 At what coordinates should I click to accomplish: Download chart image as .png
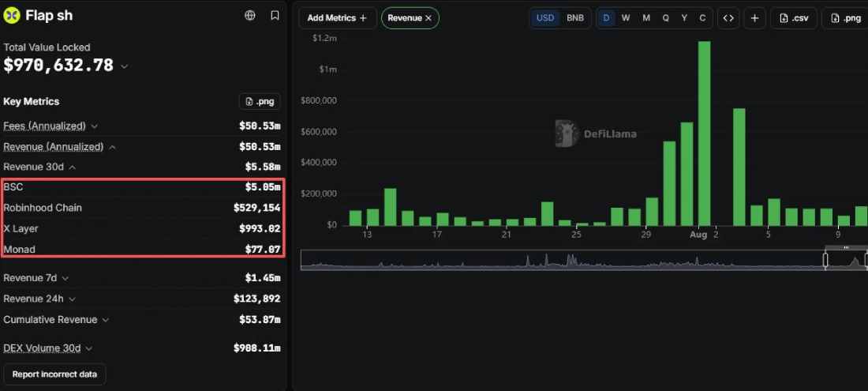(x=845, y=17)
